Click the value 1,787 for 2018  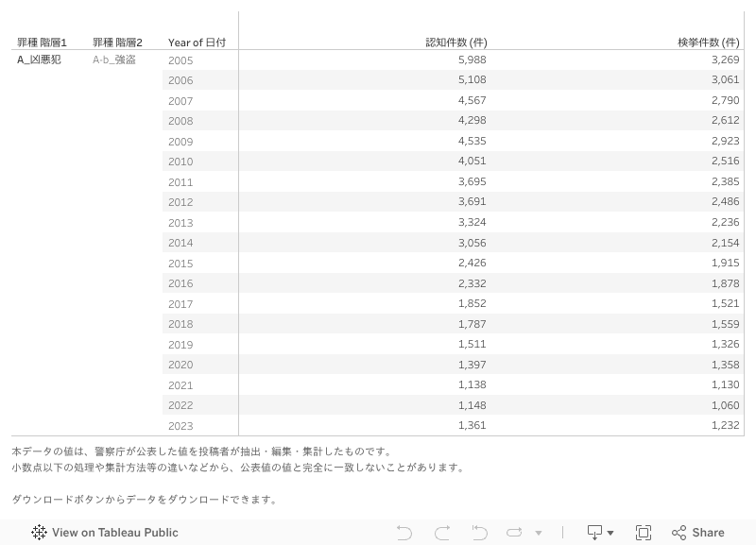(x=472, y=324)
